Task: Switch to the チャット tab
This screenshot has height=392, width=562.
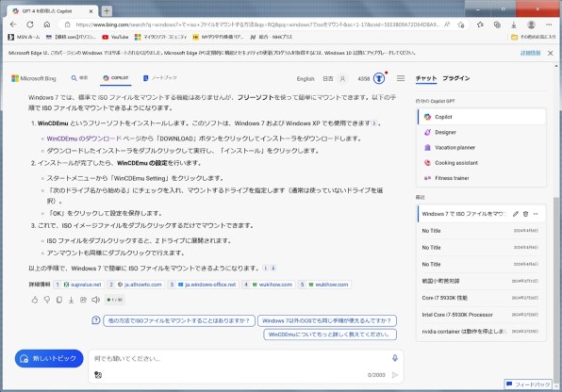Action: (x=426, y=78)
